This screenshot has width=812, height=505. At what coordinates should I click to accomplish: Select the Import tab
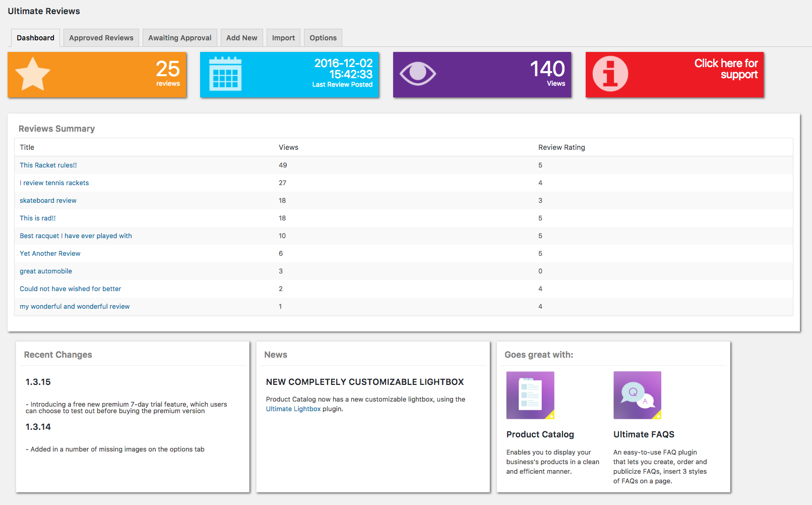pyautogui.click(x=283, y=38)
